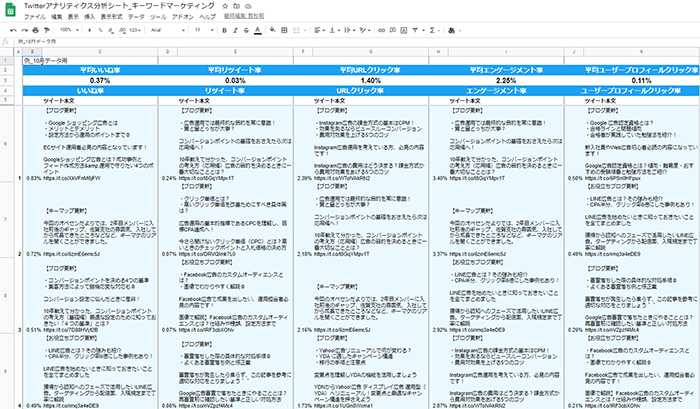Insert a link

[382, 30]
